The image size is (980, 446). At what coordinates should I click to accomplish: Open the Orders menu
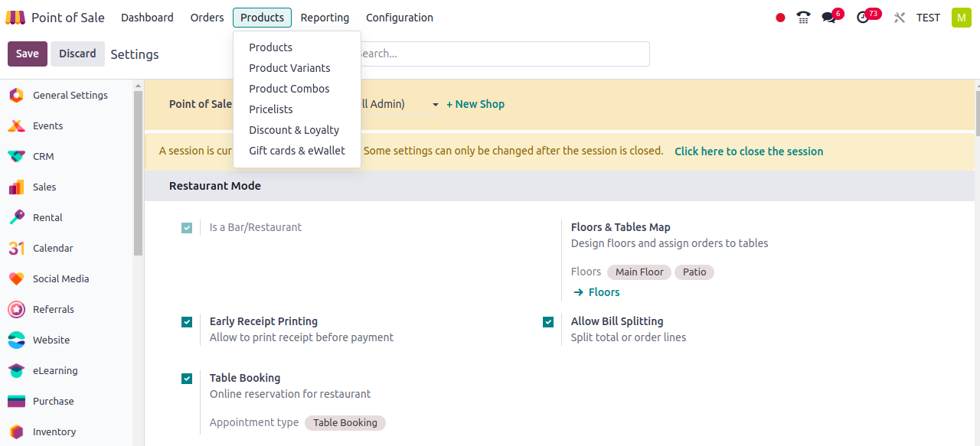(x=207, y=18)
